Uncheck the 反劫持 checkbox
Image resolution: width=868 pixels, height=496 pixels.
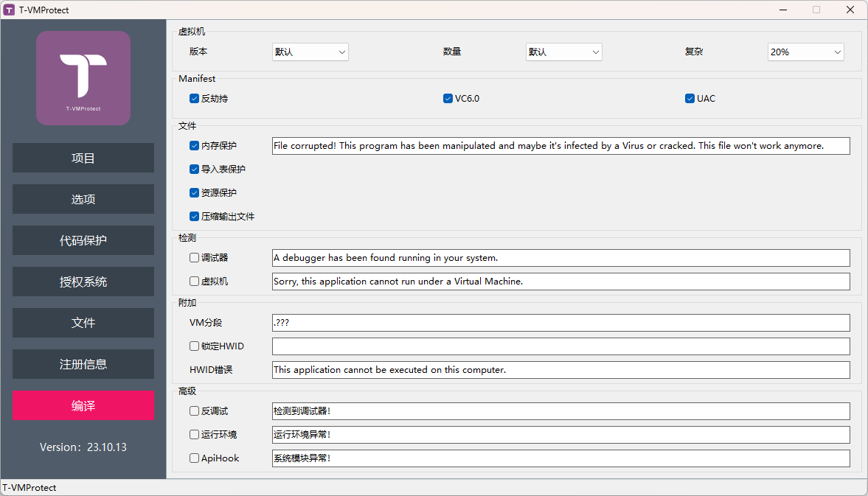195,99
